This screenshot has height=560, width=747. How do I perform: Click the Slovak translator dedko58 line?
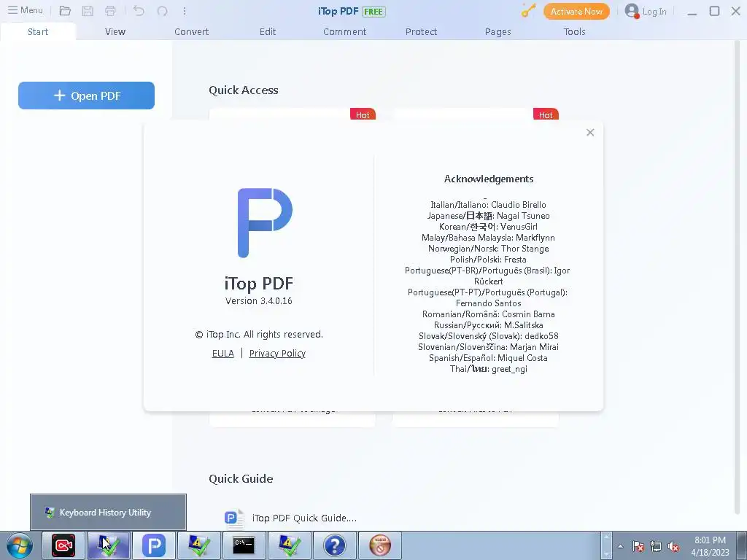(488, 336)
